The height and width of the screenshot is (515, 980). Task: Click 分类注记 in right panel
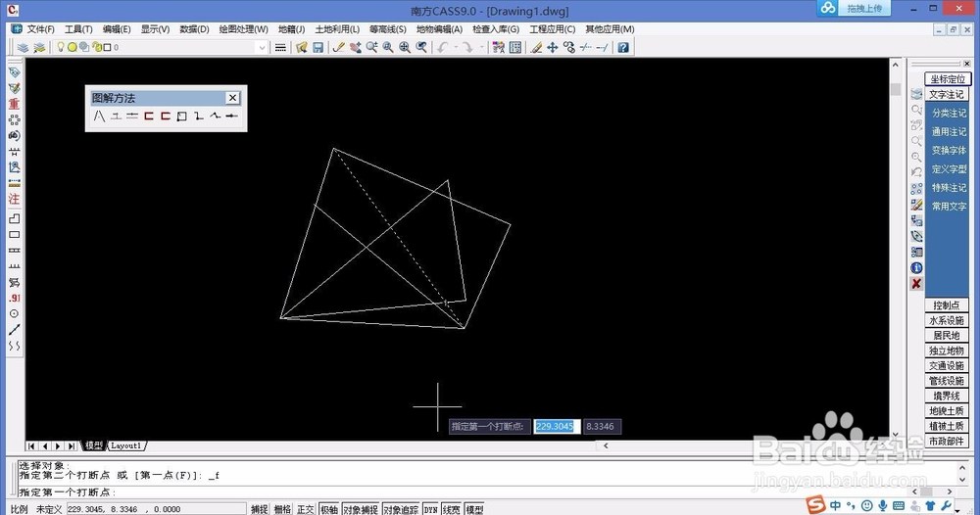(949, 113)
